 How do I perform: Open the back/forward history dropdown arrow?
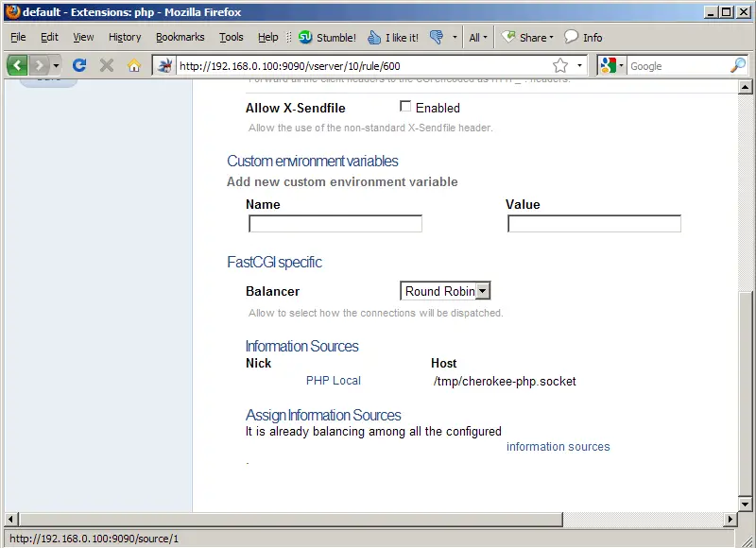(56, 65)
